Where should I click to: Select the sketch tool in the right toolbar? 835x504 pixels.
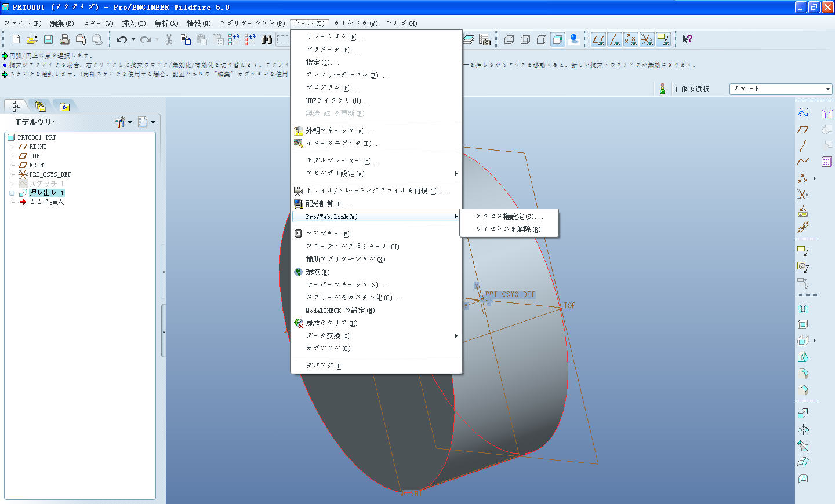pos(803,114)
